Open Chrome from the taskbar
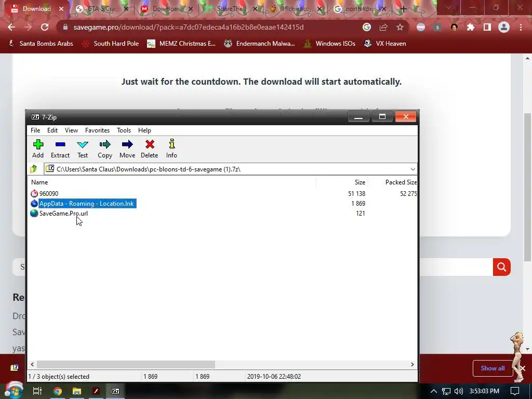Image resolution: width=532 pixels, height=399 pixels. (58, 391)
